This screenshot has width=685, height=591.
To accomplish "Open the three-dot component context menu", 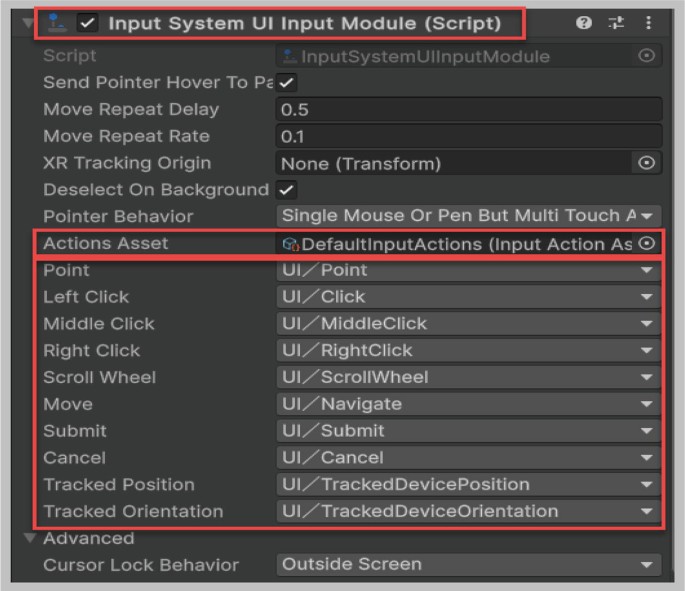I will click(x=648, y=22).
